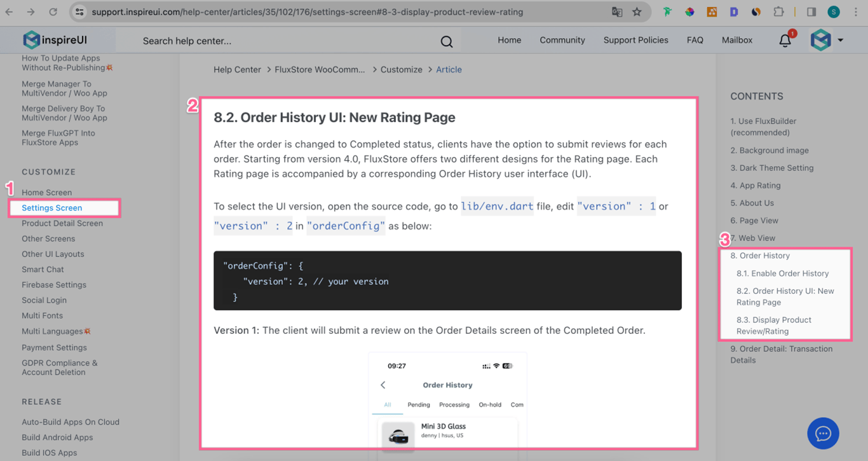Click the magnifier search icon in header
The width and height of the screenshot is (868, 461).
point(447,41)
